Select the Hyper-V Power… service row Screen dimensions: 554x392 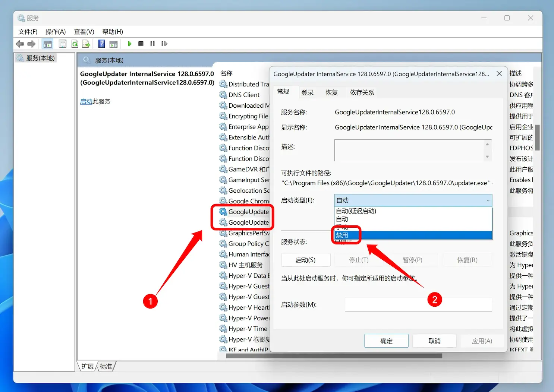click(x=244, y=318)
